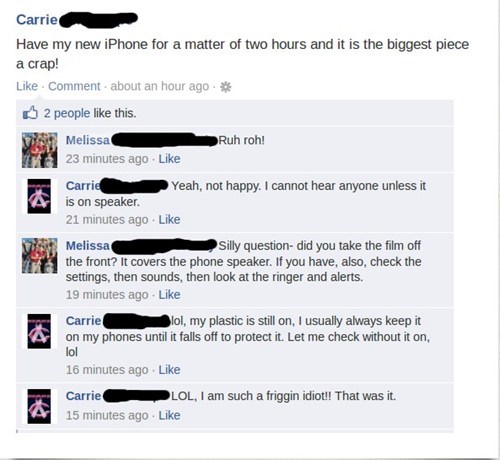
Task: Click the thumbs-up likes icon
Action: click(x=30, y=113)
